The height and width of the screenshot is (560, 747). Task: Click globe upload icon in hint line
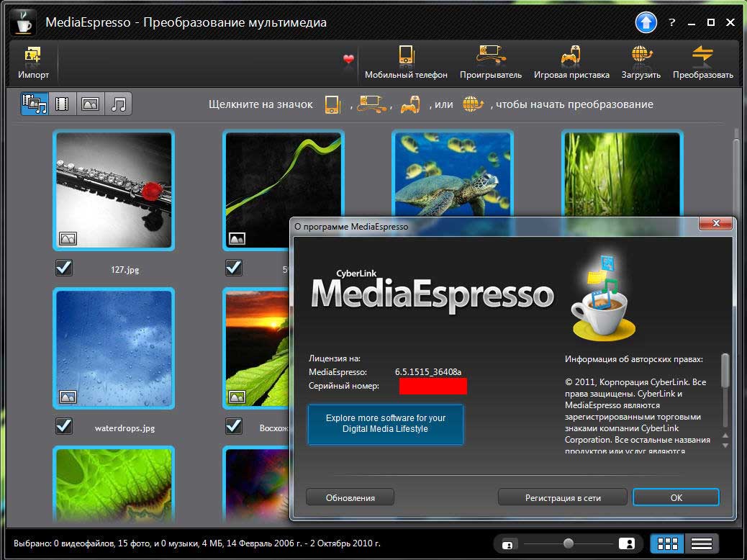473,104
